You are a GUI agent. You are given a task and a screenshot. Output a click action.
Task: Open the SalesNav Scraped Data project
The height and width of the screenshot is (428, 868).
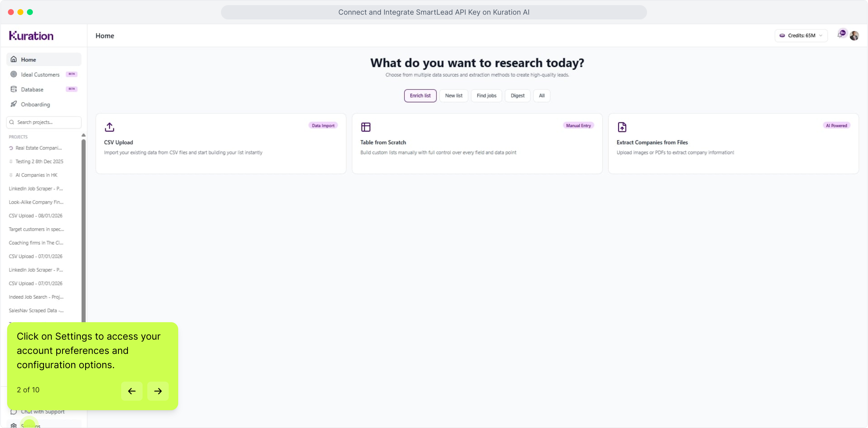click(x=36, y=310)
